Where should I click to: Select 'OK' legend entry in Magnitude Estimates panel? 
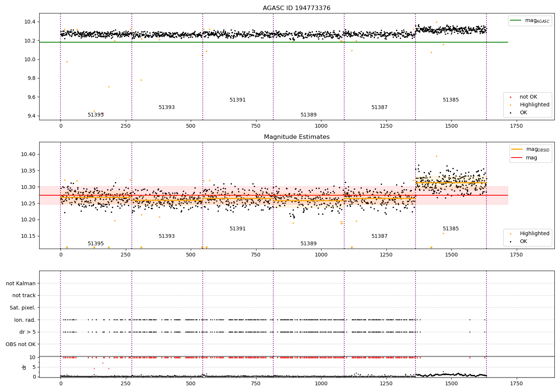point(523,242)
